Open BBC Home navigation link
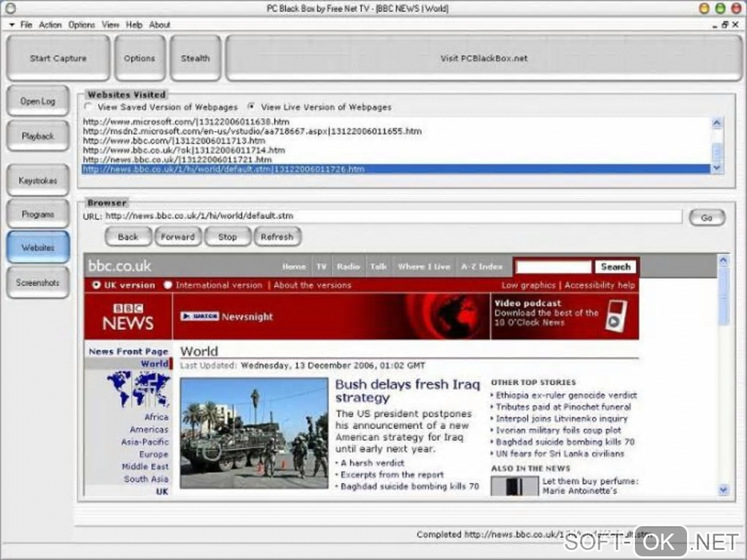This screenshot has height=560, width=747. point(294,266)
